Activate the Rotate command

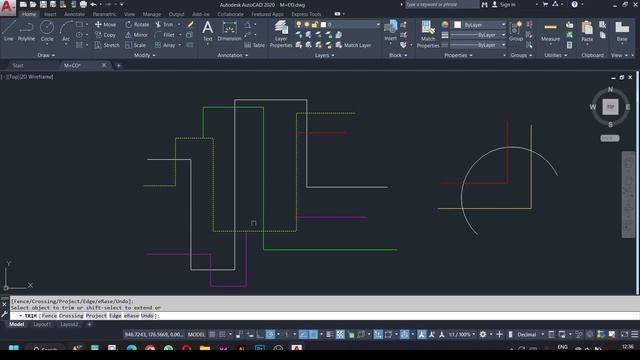[137, 24]
